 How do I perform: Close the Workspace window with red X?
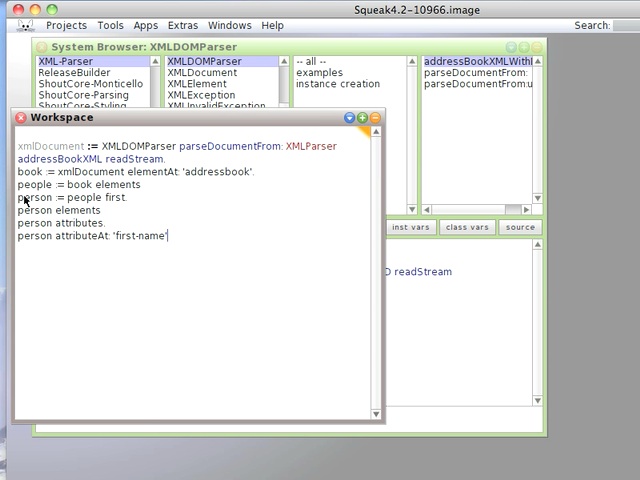pos(21,118)
